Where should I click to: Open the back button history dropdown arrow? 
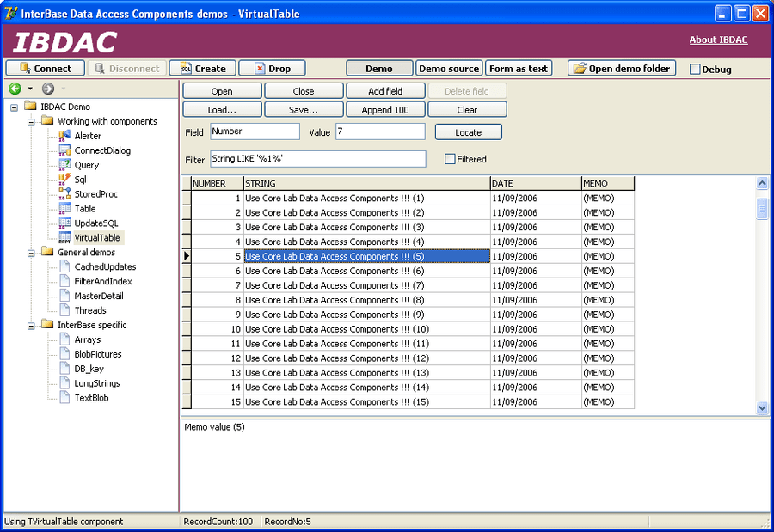(x=30, y=89)
